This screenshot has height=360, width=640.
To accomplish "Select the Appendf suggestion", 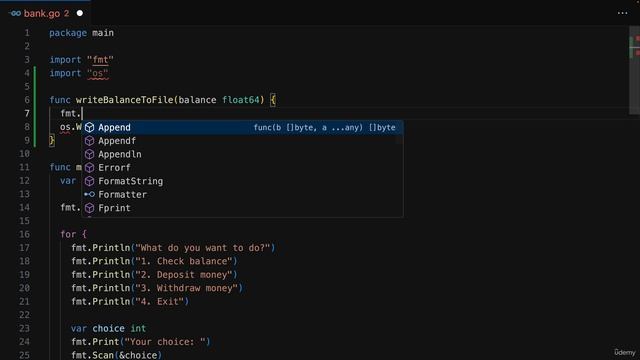I will coord(242,141).
